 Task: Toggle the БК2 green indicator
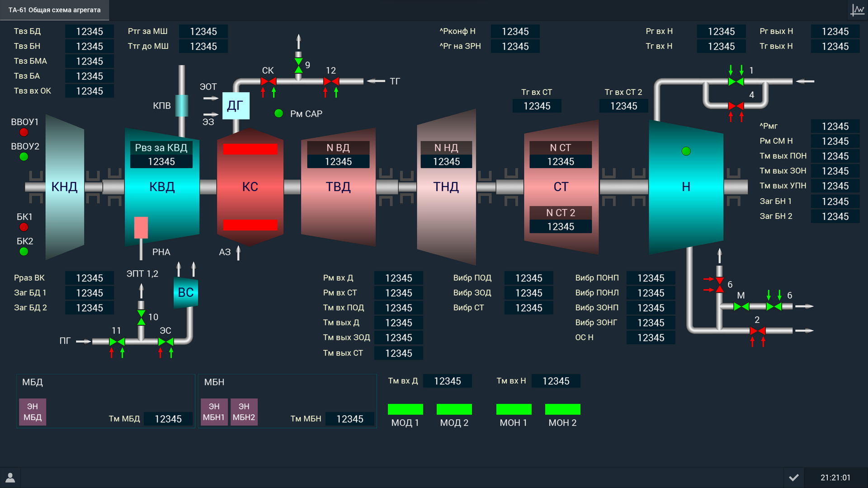click(x=24, y=252)
